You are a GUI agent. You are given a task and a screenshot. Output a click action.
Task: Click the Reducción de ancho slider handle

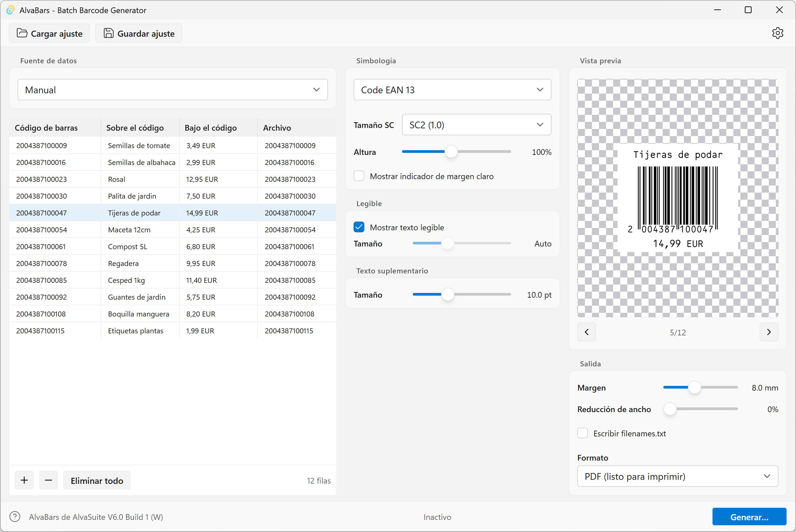tap(670, 409)
